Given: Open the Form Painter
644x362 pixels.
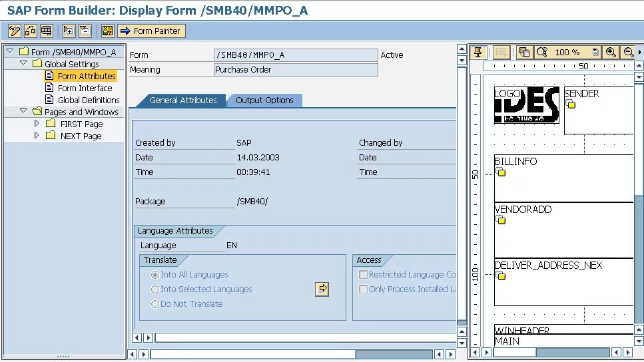Looking at the screenshot, I should tap(151, 31).
